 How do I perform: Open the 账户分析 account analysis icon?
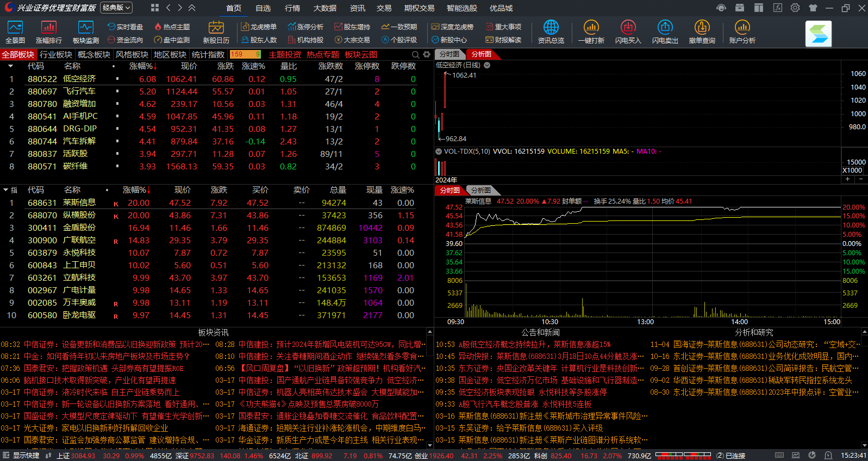742,32
